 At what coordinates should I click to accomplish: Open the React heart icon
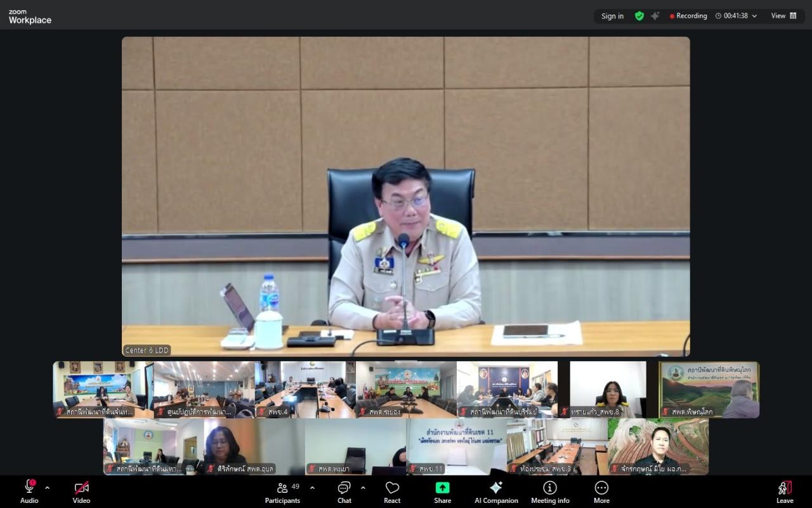[392, 488]
